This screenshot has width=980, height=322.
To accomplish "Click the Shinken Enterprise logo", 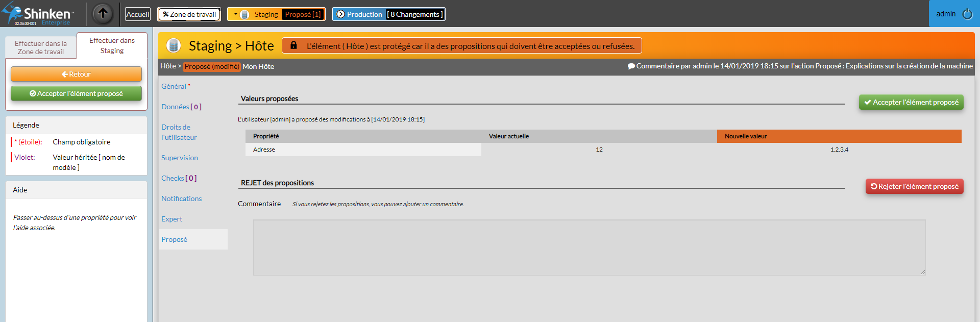I will (x=38, y=14).
